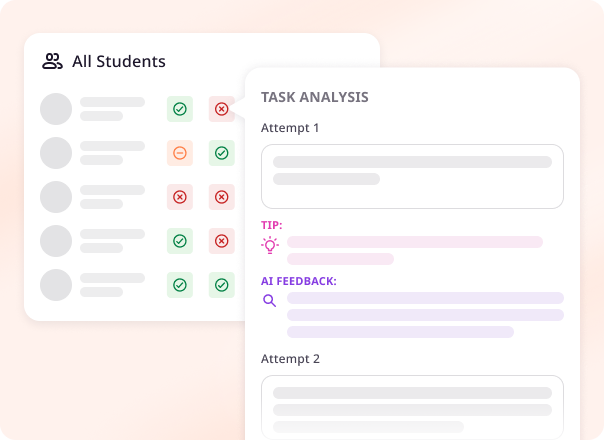Click the first green check in fifth student row
604x440 pixels.
click(x=180, y=285)
